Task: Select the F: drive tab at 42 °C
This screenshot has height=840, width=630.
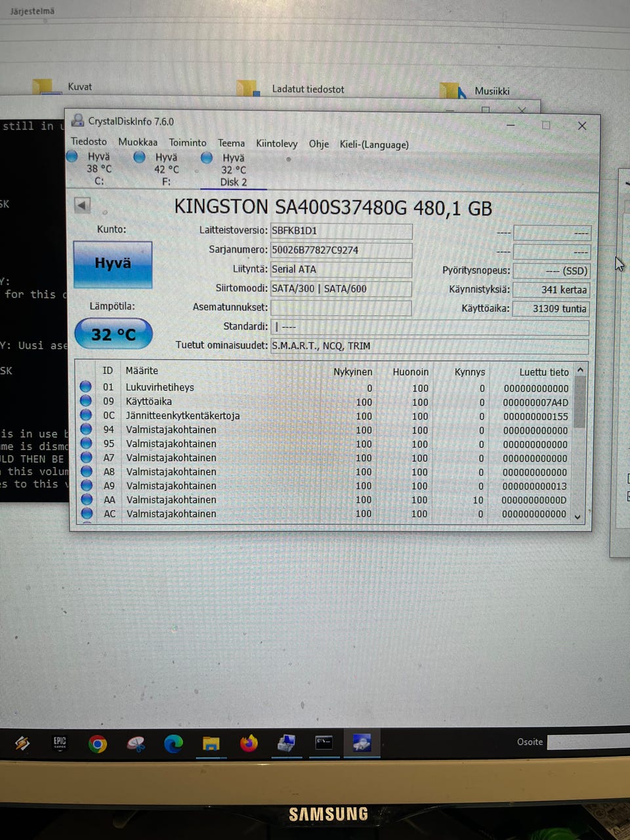Action: 158,169
